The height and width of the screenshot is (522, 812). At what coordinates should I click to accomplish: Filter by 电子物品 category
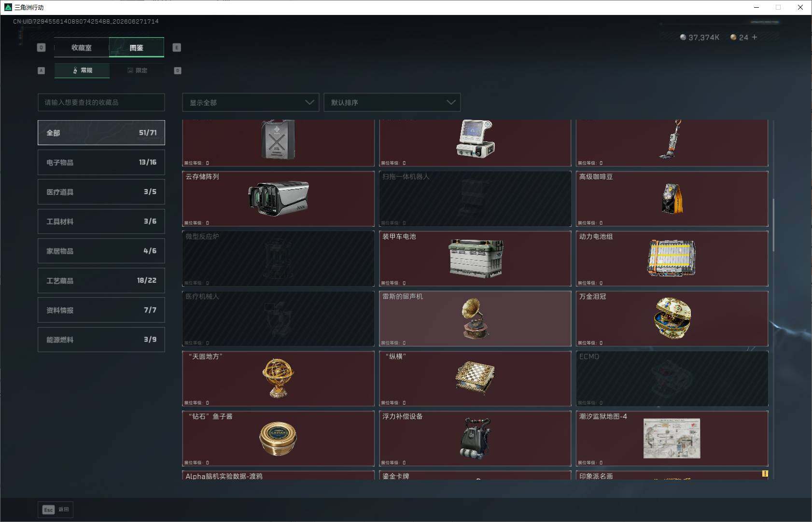101,162
